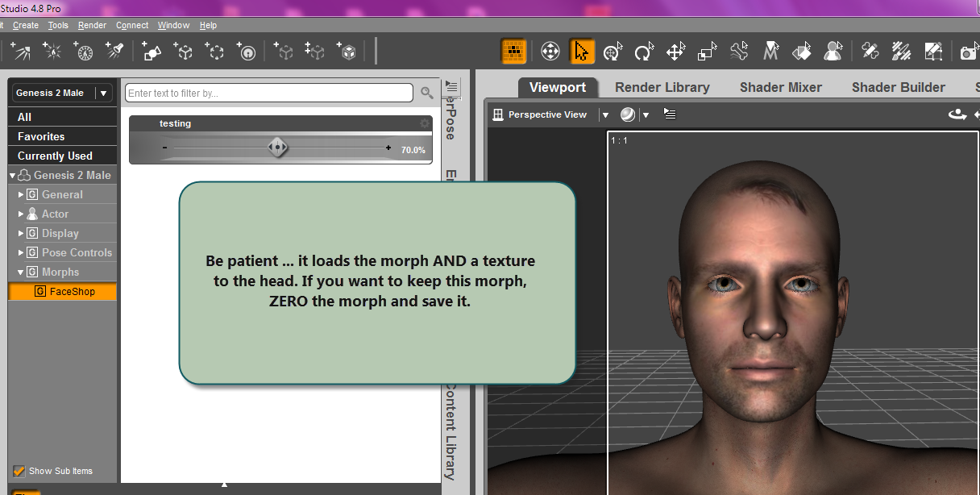Click the solid cube create icon

pyautogui.click(x=347, y=52)
